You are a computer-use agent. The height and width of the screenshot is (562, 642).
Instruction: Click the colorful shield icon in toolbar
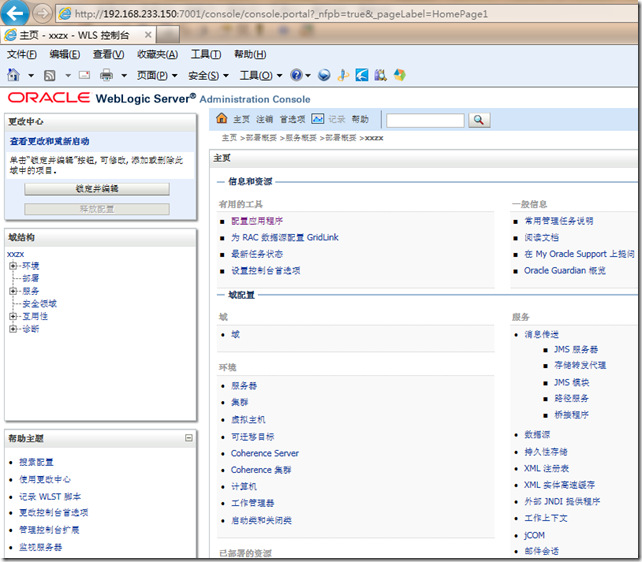click(400, 75)
